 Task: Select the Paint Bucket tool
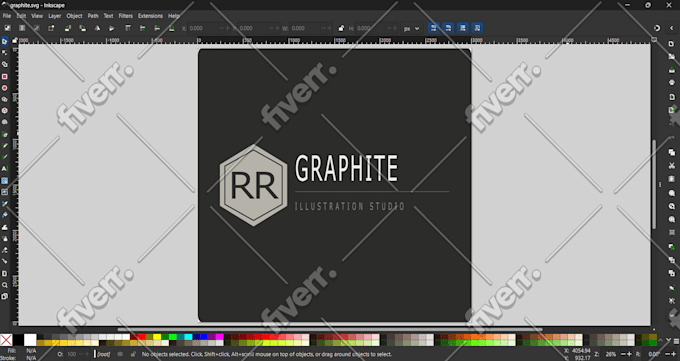coord(4,215)
